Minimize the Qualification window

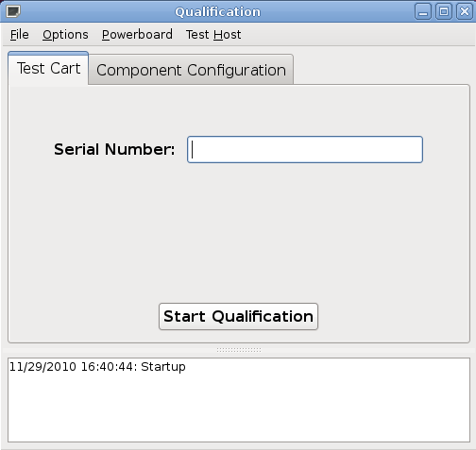(x=423, y=11)
